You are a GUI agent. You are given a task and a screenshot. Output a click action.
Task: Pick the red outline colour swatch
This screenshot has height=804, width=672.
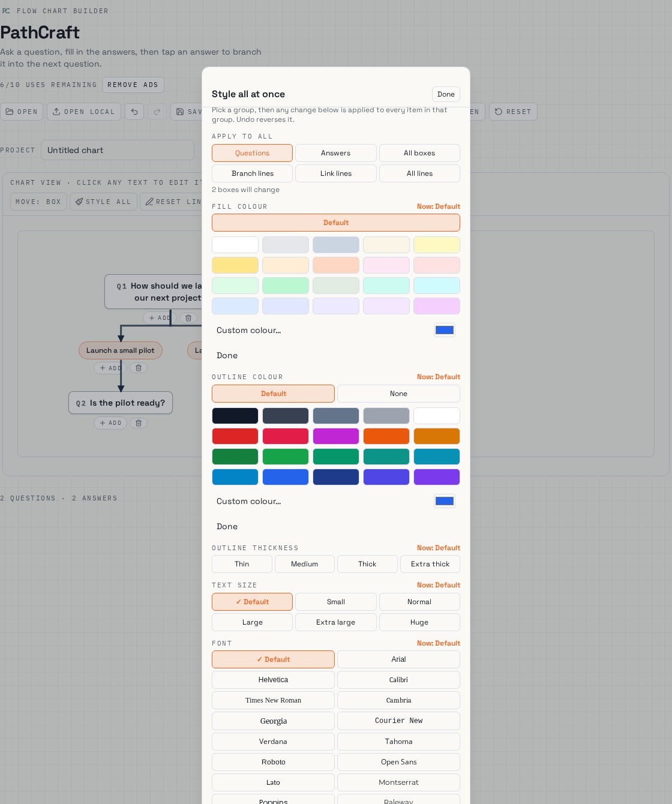pyautogui.click(x=235, y=436)
